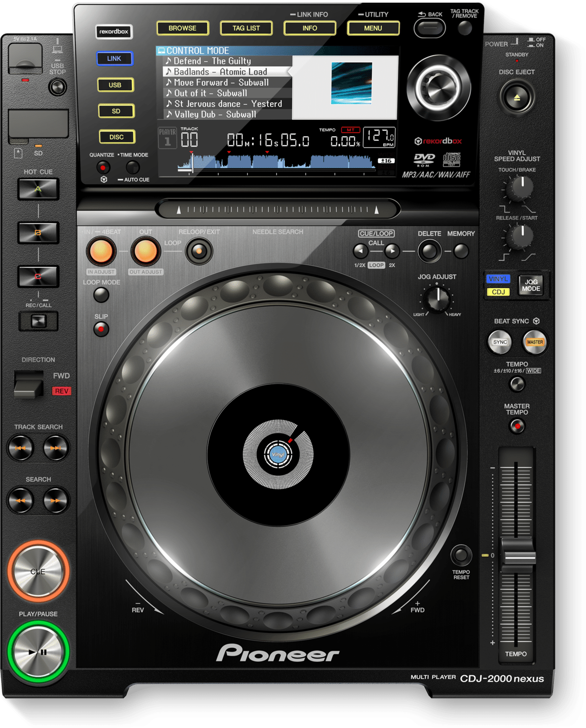Click the TEMPO range button
Viewport: 586px width, 728px height.
point(517,384)
